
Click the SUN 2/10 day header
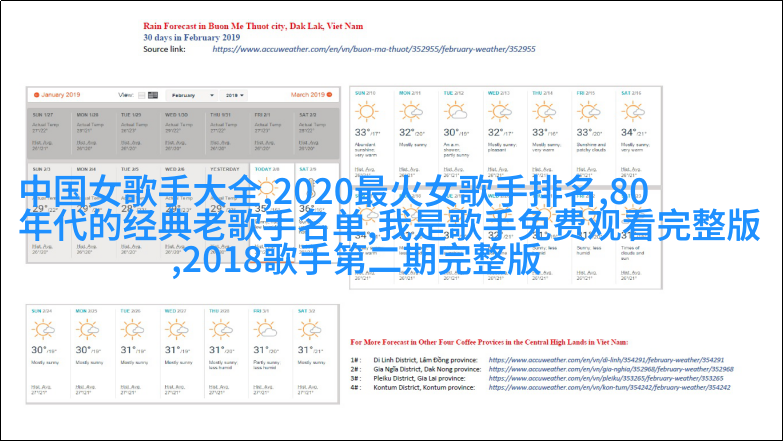(366, 93)
